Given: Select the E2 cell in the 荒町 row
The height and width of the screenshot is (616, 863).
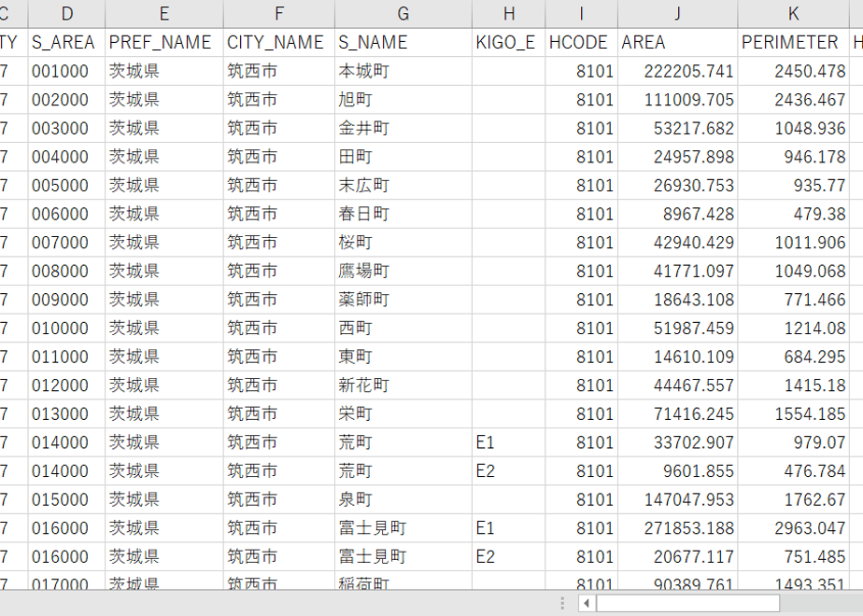Looking at the screenshot, I should click(x=508, y=471).
